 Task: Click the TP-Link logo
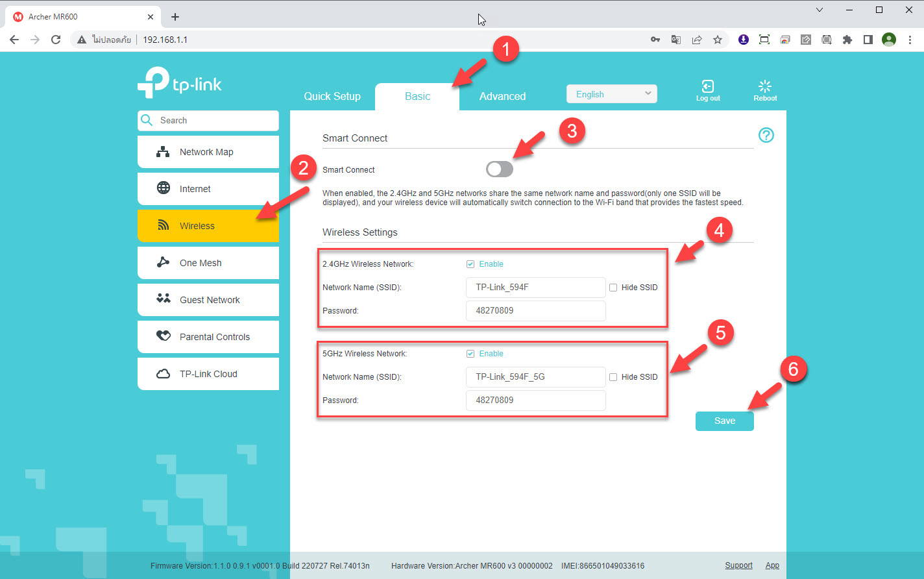tap(180, 82)
